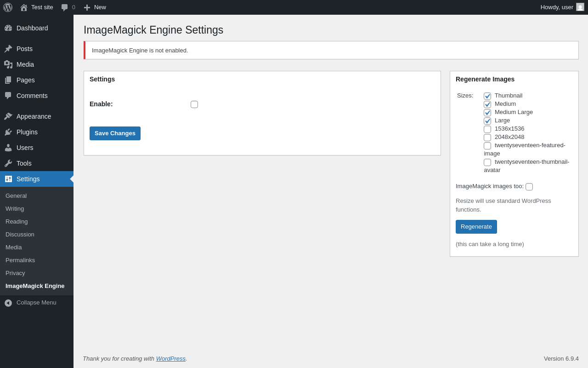This screenshot has height=368, width=588.
Task: Click the Media library icon
Action: pyautogui.click(x=8, y=64)
